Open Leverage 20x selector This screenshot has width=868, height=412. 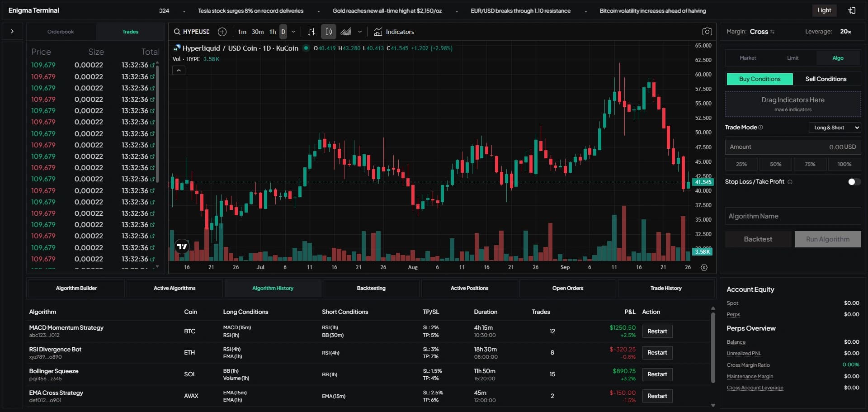(x=845, y=32)
